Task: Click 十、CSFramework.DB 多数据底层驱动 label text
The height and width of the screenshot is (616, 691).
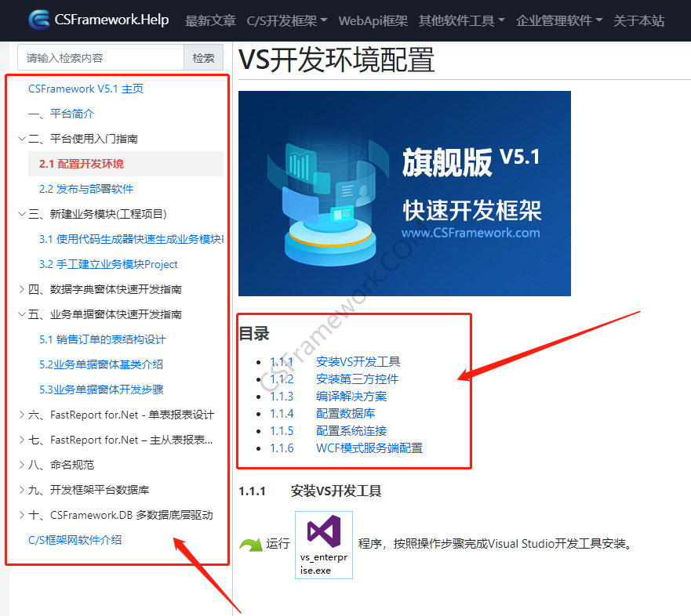Action: [x=120, y=515]
